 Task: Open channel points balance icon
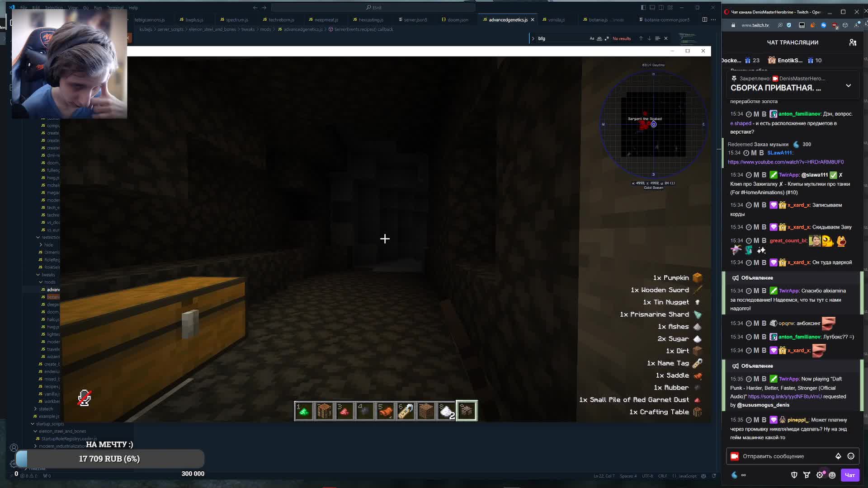734,475
